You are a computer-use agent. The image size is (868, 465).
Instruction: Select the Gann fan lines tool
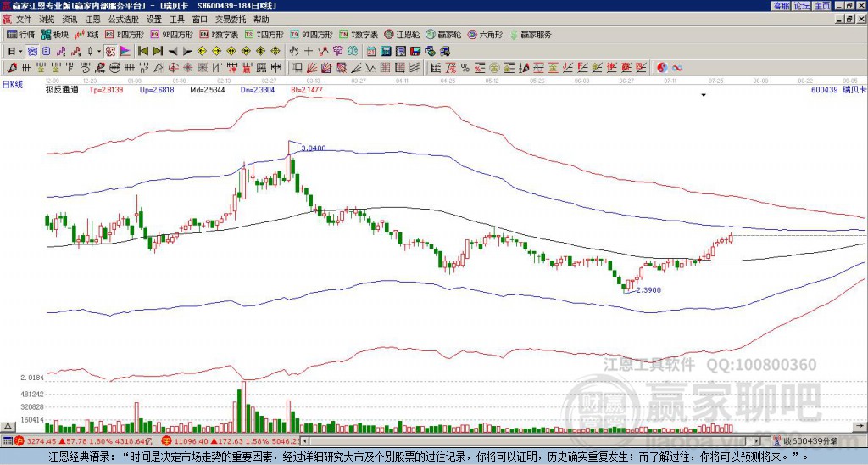(312, 68)
